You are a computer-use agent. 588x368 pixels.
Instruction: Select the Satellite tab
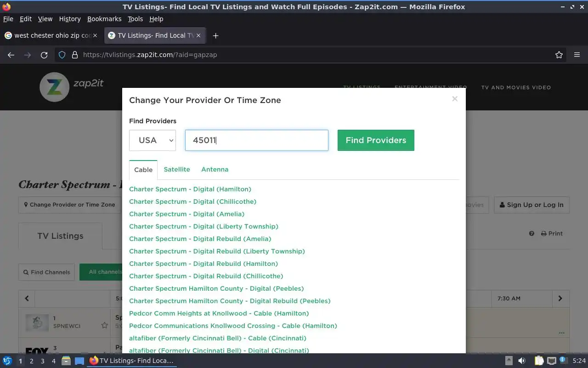(x=177, y=169)
